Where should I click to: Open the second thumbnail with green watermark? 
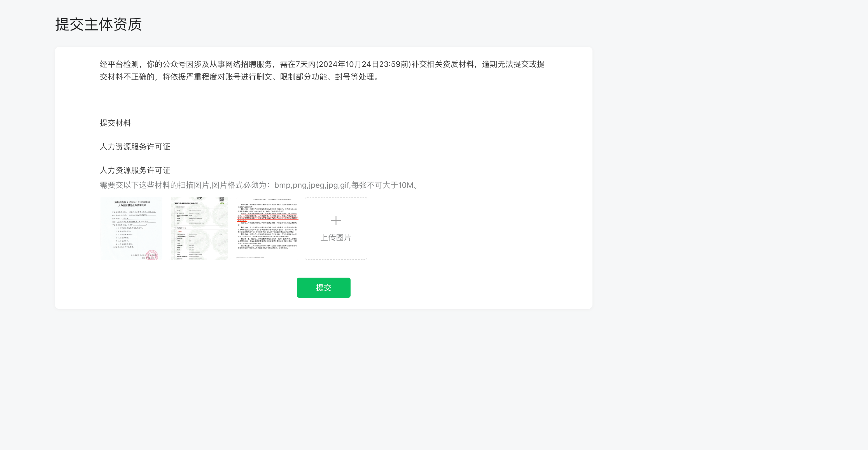click(x=199, y=228)
